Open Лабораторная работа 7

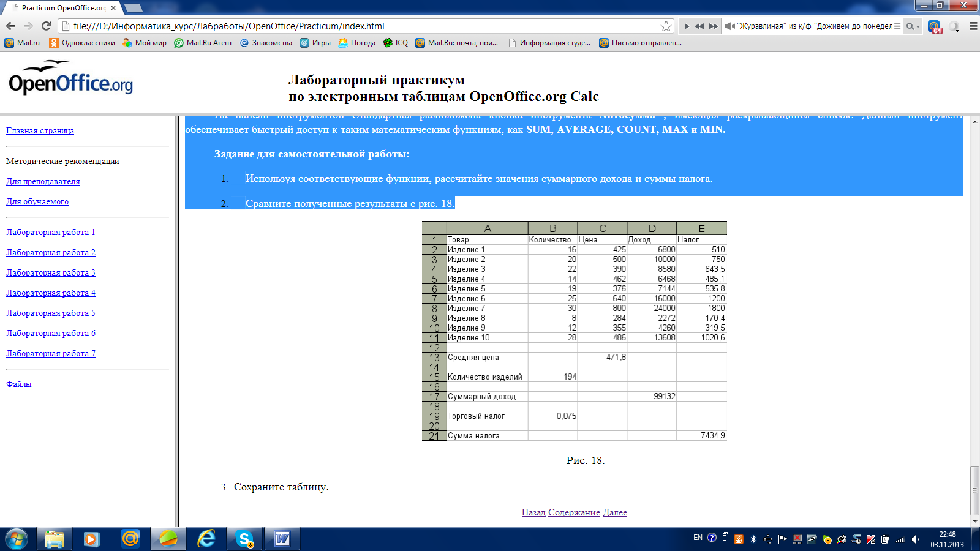click(51, 353)
